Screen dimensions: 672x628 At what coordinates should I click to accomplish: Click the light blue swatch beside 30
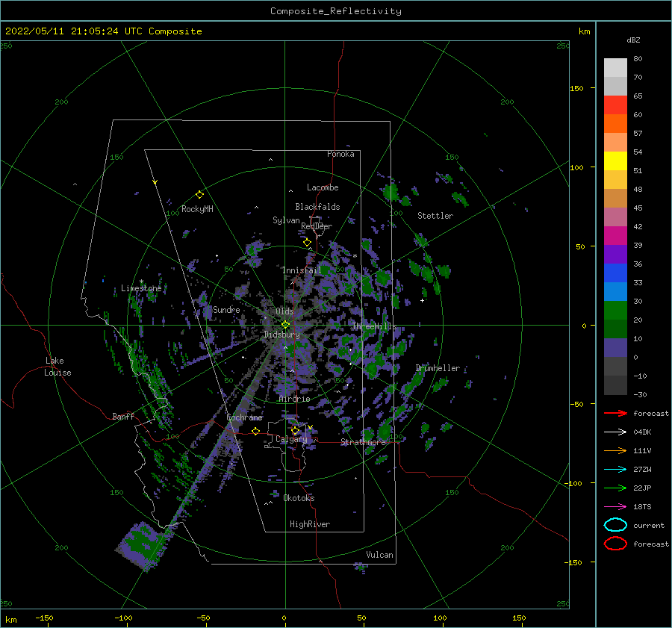[615, 291]
